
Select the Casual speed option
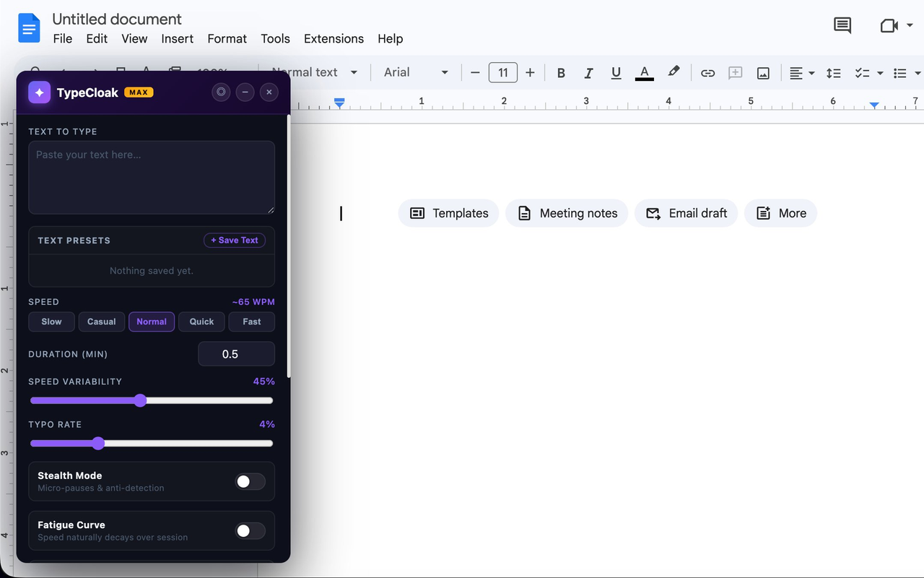pyautogui.click(x=102, y=322)
